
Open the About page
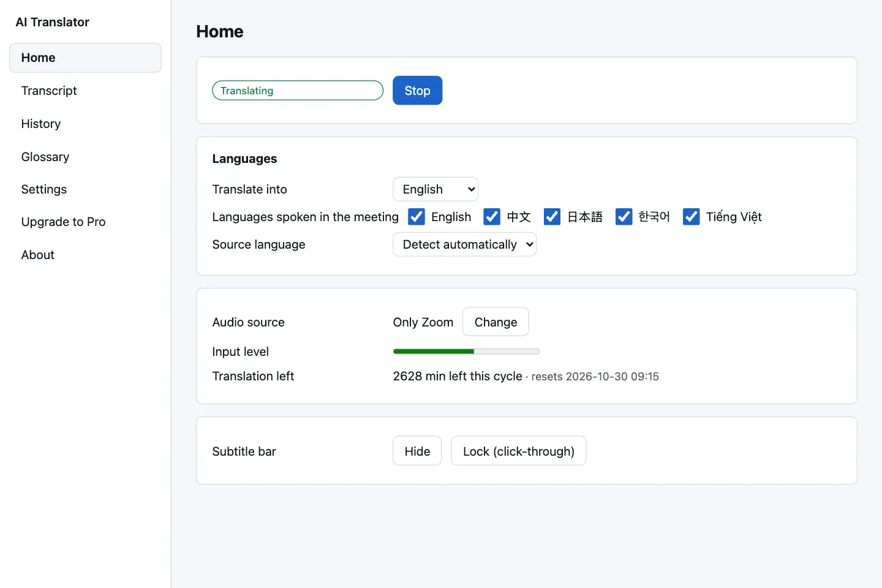(x=85, y=255)
